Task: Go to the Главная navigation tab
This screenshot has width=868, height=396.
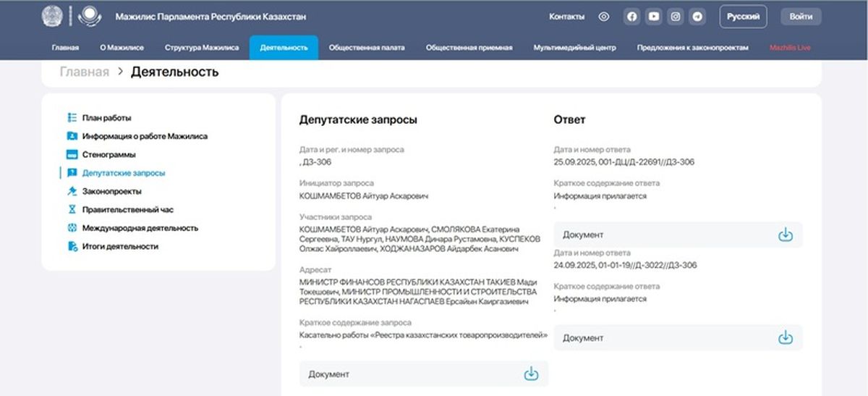Action: coord(65,48)
